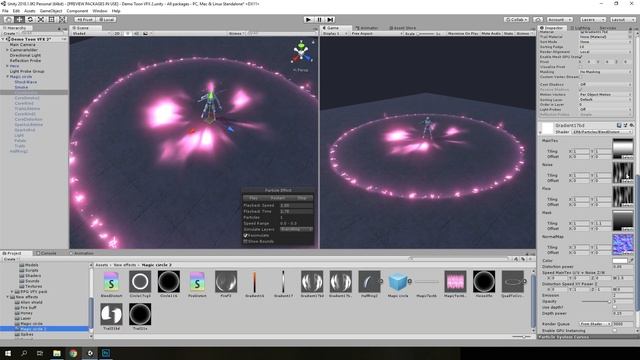Viewport: 640px width, 360px height.
Task: Toggle Visualize Pivot checkbox
Action: (x=581, y=67)
